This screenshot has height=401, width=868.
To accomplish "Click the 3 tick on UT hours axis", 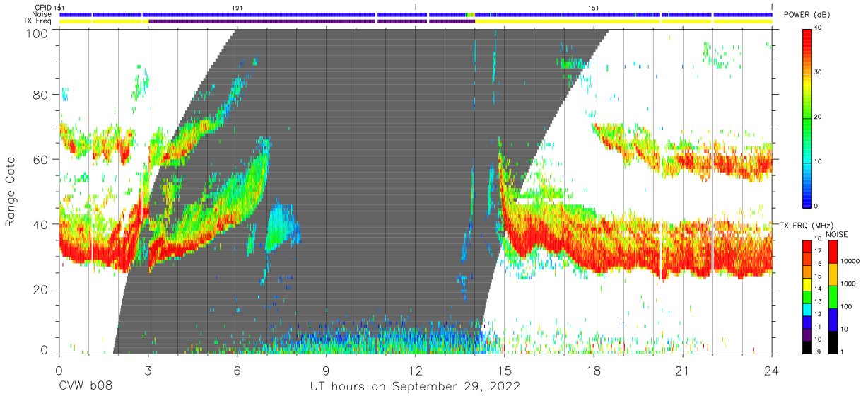I will pos(148,370).
